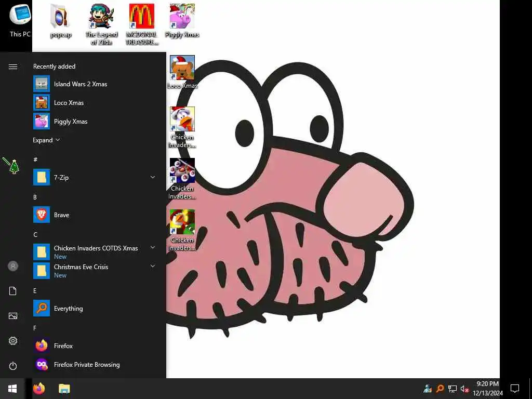Open Firefox from the taskbar
The width and height of the screenshot is (532, 399).
[39, 389]
